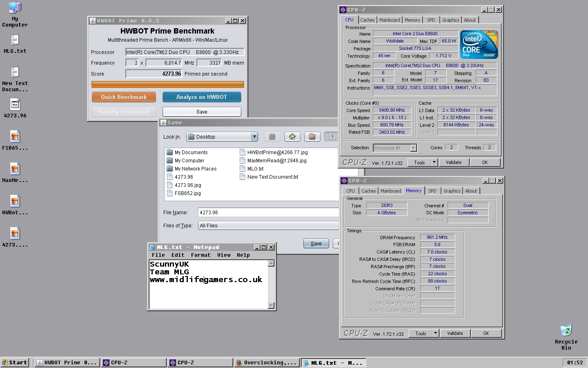Switch to Caches tab in upper CPU-Z
This screenshot has height=368, width=588.
point(367,20)
